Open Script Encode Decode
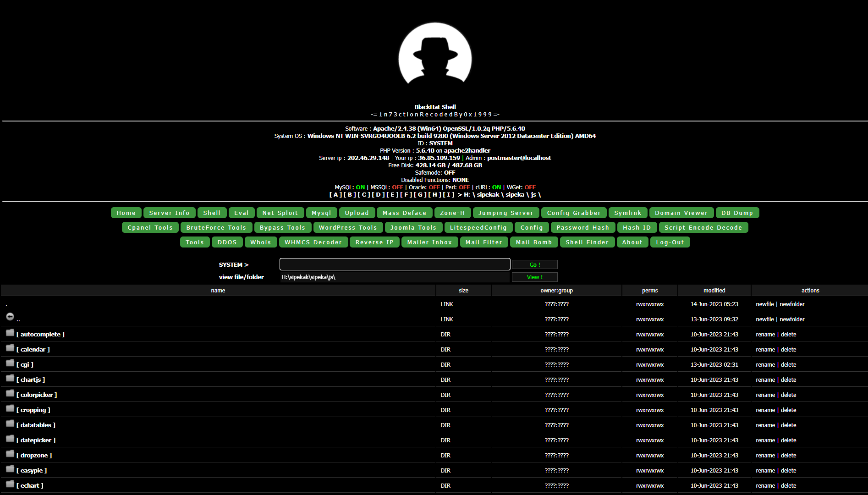Image resolution: width=868 pixels, height=495 pixels. 703,227
